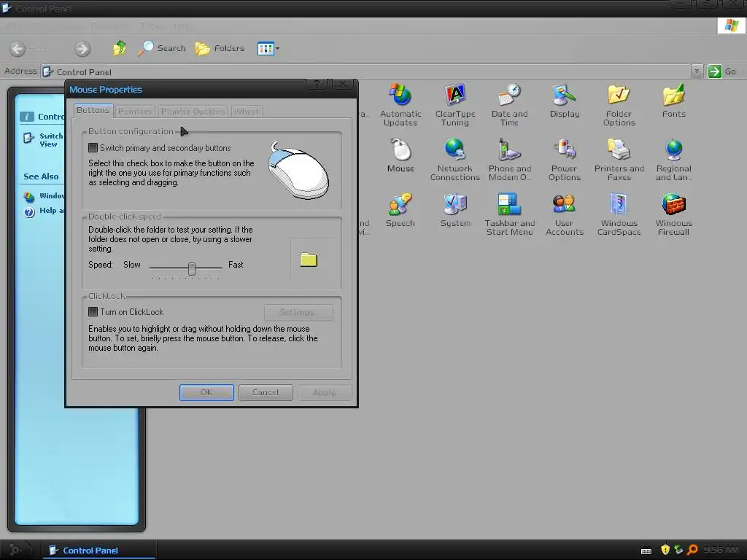This screenshot has height=560, width=747.
Task: Click the keyboard tray icon
Action: pos(646,551)
